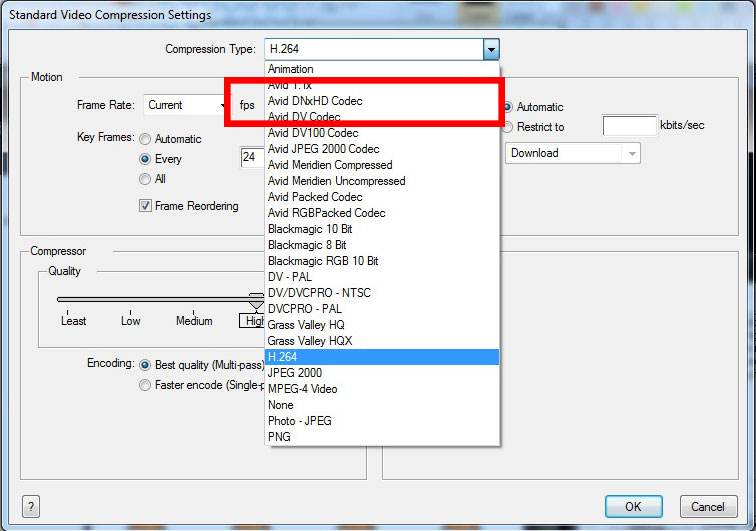Choose None as compression type

[382, 405]
